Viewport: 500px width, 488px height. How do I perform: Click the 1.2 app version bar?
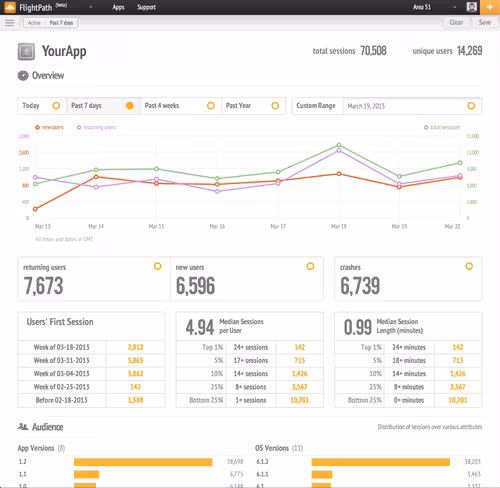[x=143, y=462]
